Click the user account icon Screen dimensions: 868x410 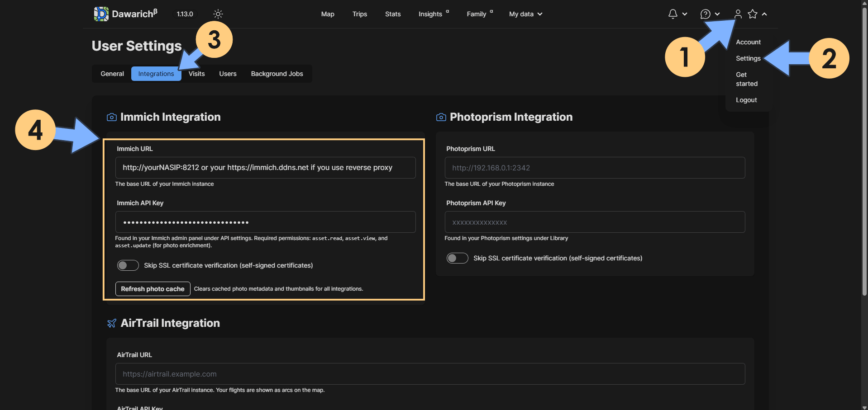tap(738, 14)
